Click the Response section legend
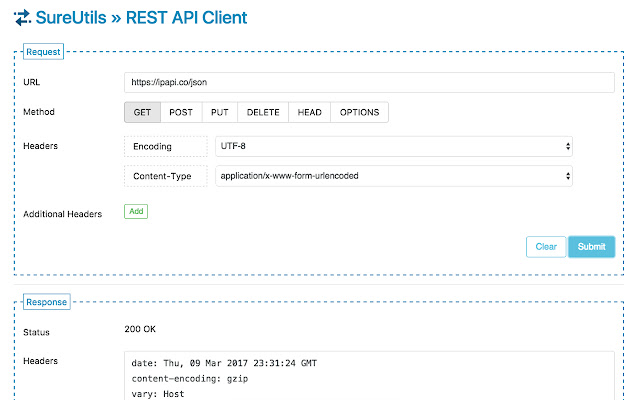 47,302
